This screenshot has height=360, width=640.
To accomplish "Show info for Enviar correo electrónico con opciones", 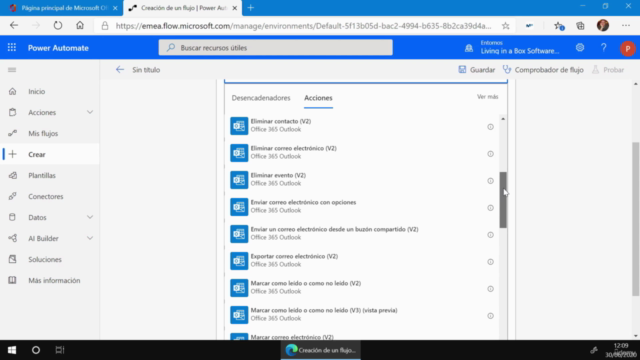I will [490, 208].
